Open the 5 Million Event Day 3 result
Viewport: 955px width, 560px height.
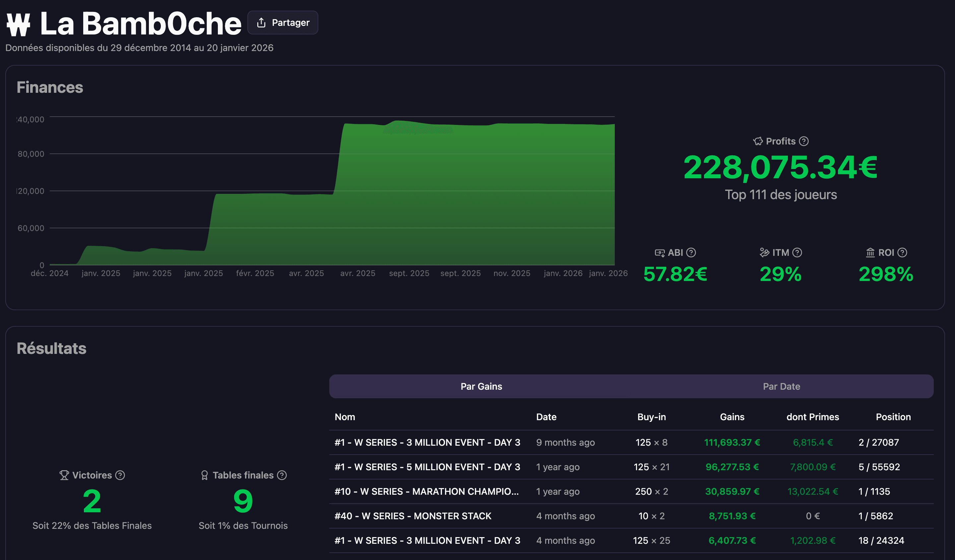427,467
